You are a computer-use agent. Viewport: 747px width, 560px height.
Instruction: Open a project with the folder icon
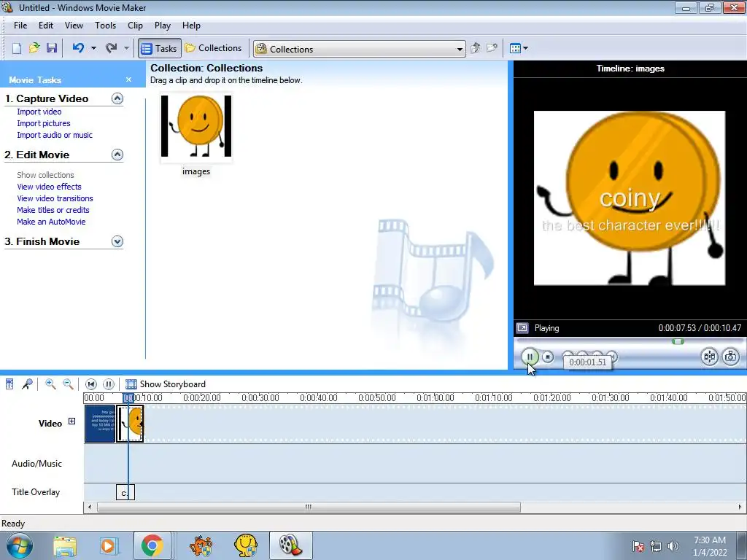[x=34, y=48]
